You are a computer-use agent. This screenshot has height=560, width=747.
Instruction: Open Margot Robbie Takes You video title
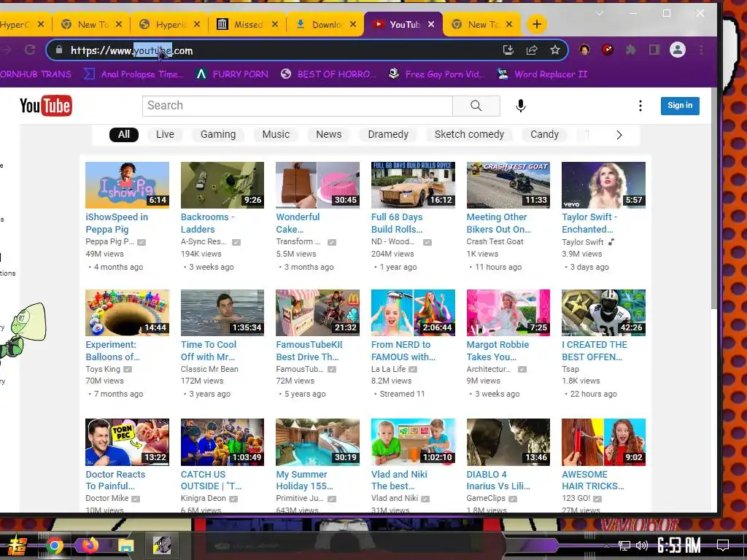498,351
